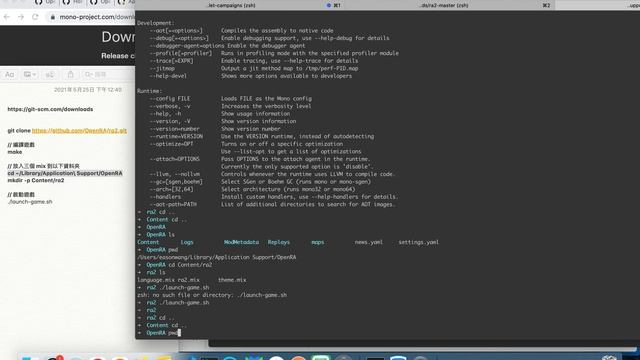Click the browser back arrow
The width and height of the screenshot is (640, 360).
click(x=7, y=17)
